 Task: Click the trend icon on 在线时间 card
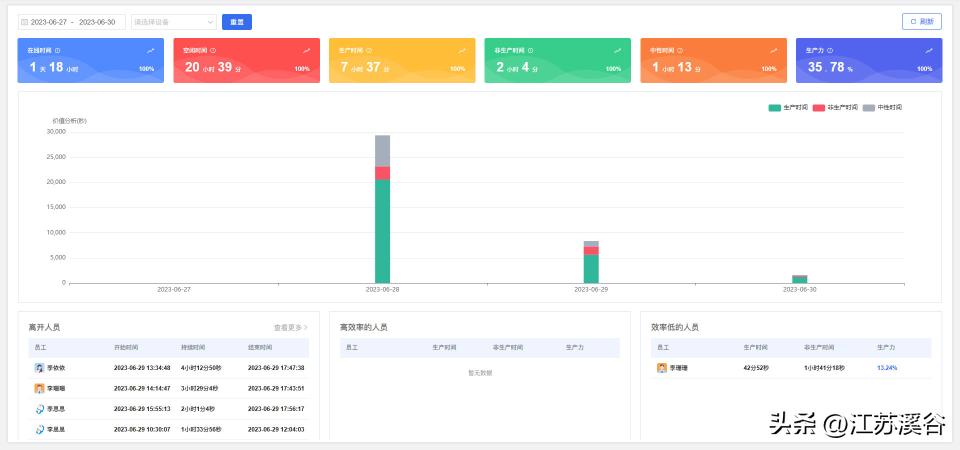pyautogui.click(x=151, y=50)
